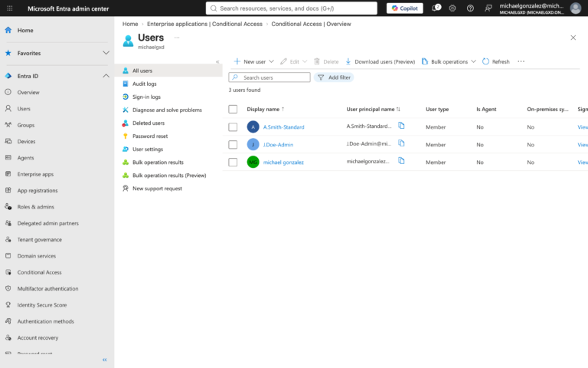Click Download users (Preview)
The image size is (588, 368).
tap(381, 61)
